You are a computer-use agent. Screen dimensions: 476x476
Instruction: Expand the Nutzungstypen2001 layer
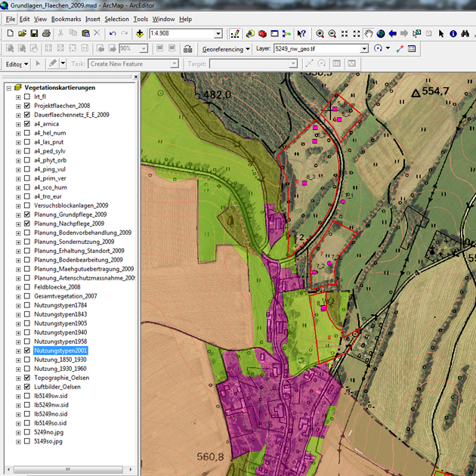pyautogui.click(x=18, y=351)
